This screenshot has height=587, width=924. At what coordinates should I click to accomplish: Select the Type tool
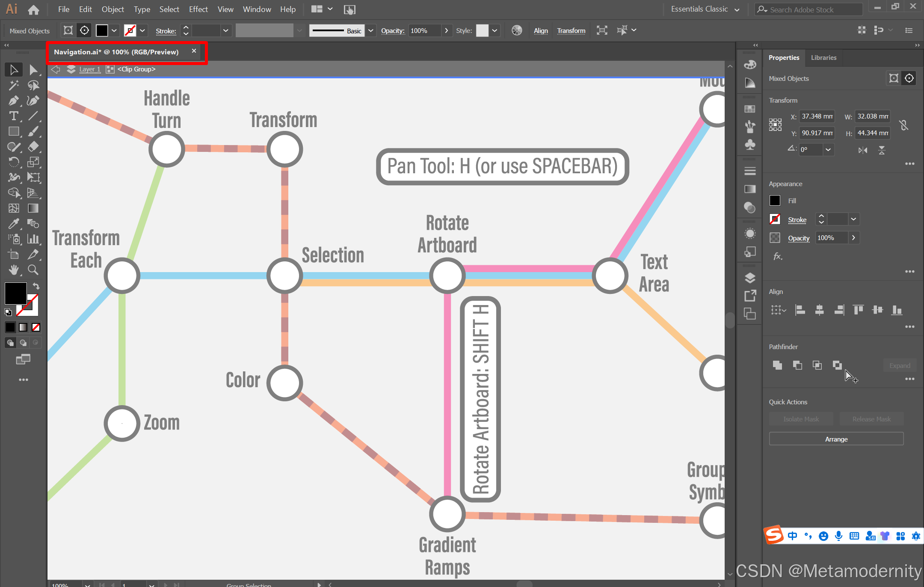tap(13, 116)
